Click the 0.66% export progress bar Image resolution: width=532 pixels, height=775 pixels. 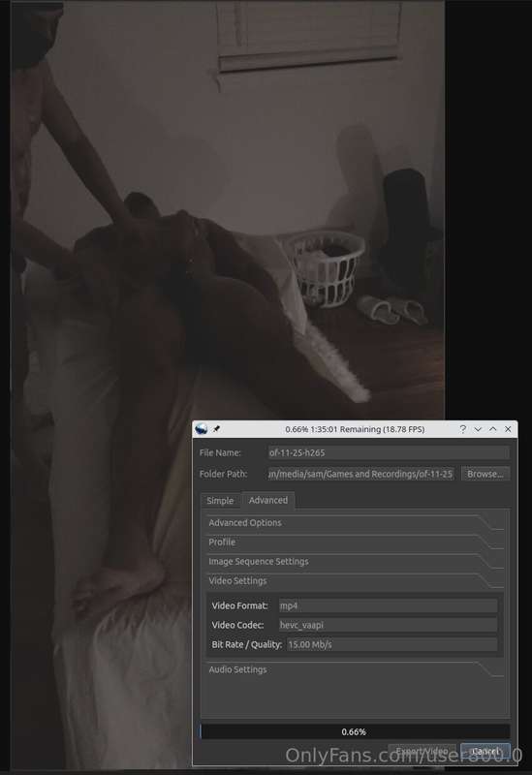tap(355, 732)
